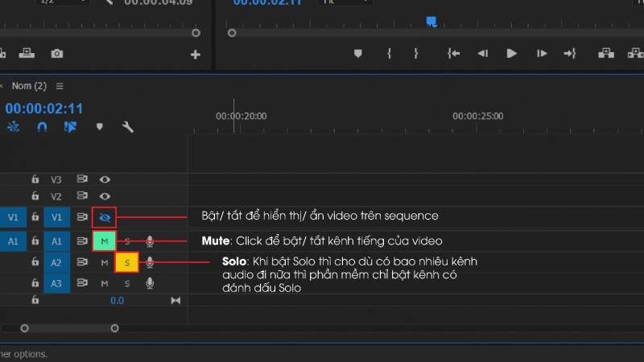Show hidden V1 track output eye
Screen dimensions: 644x362
(x=105, y=217)
